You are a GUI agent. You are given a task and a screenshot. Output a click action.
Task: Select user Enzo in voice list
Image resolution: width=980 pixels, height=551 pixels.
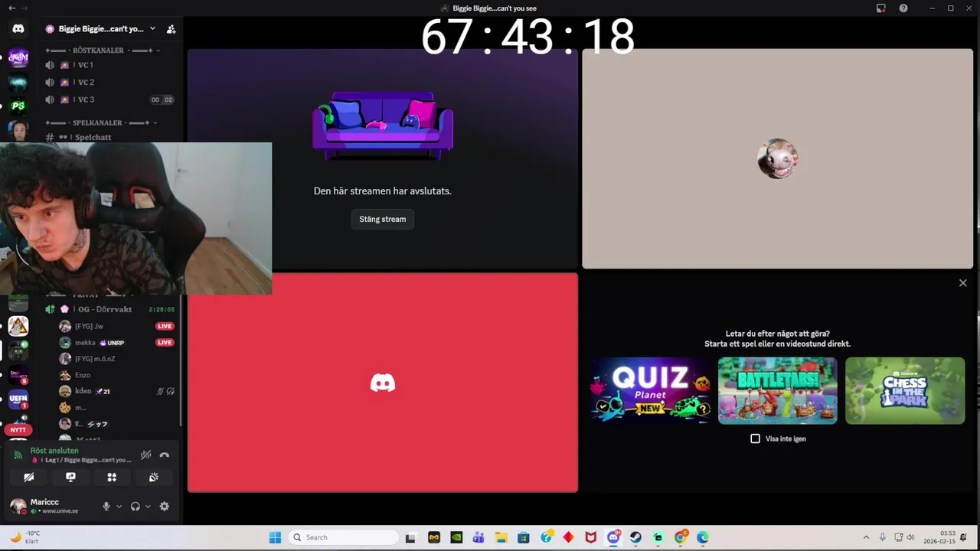117,375
